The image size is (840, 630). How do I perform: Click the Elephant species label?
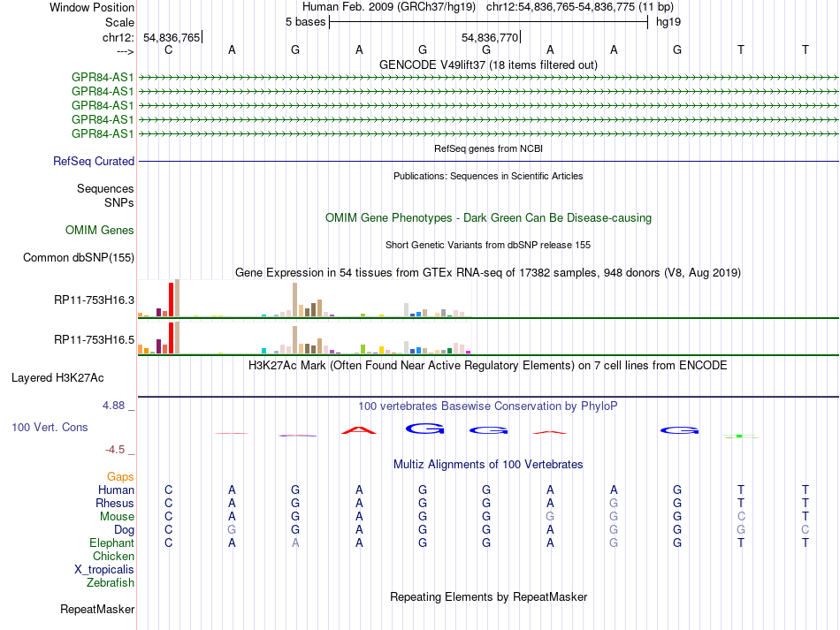(112, 543)
